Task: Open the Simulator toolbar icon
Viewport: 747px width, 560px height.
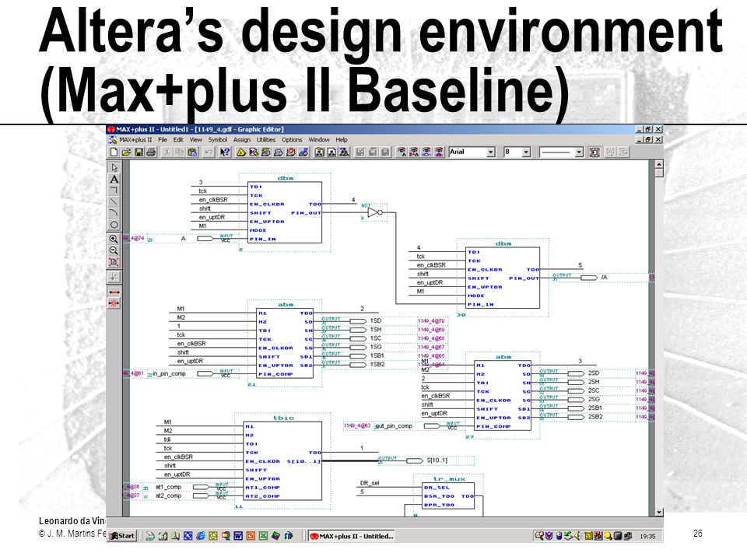Action: [279, 152]
